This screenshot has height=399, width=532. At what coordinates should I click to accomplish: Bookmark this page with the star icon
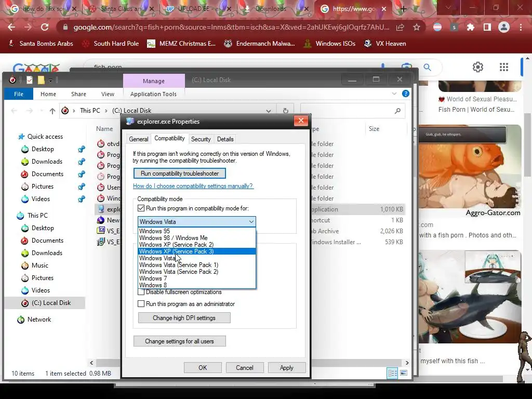click(417, 27)
